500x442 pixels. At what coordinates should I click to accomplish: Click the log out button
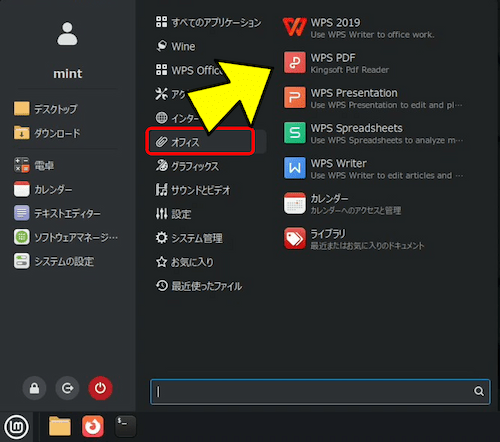[x=67, y=388]
